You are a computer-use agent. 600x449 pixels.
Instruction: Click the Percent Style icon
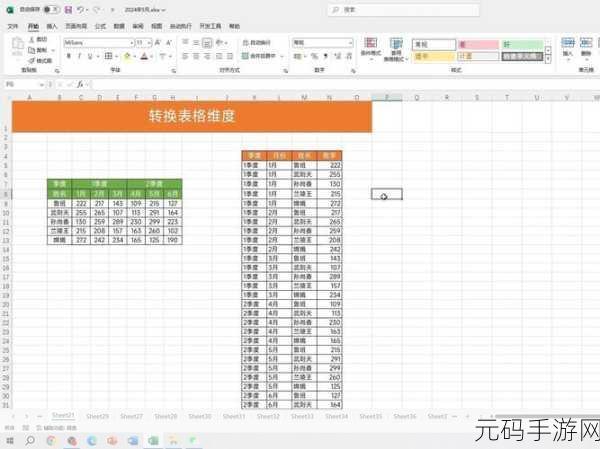click(x=315, y=56)
